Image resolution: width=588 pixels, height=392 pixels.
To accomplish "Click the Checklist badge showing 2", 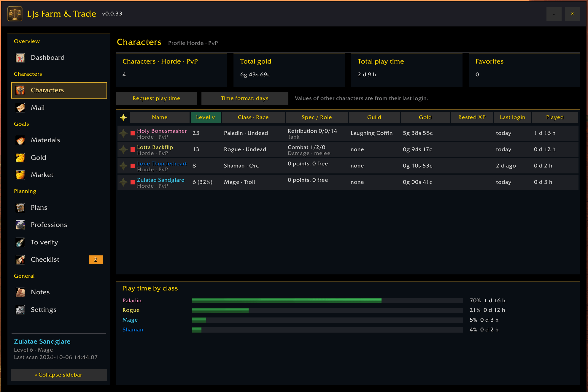I will pyautogui.click(x=96, y=260).
